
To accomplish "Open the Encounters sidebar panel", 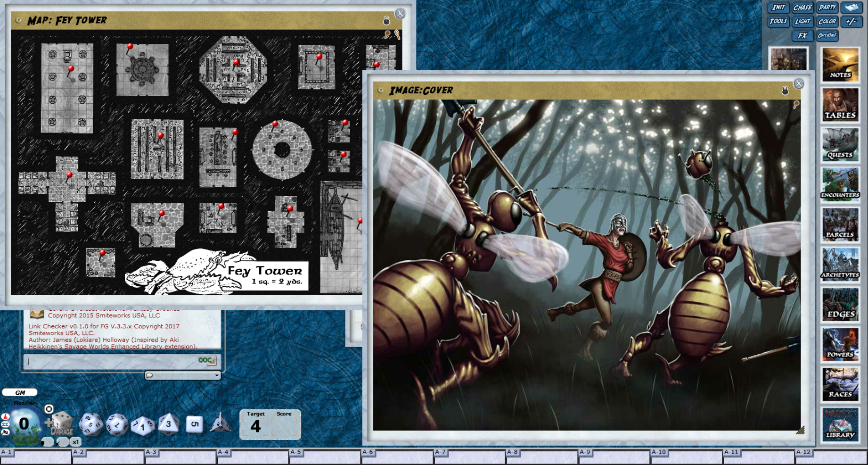I will [x=841, y=184].
